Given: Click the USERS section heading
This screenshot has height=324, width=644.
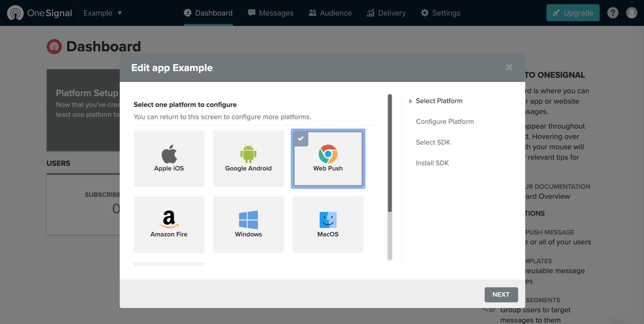Looking at the screenshot, I should point(58,163).
